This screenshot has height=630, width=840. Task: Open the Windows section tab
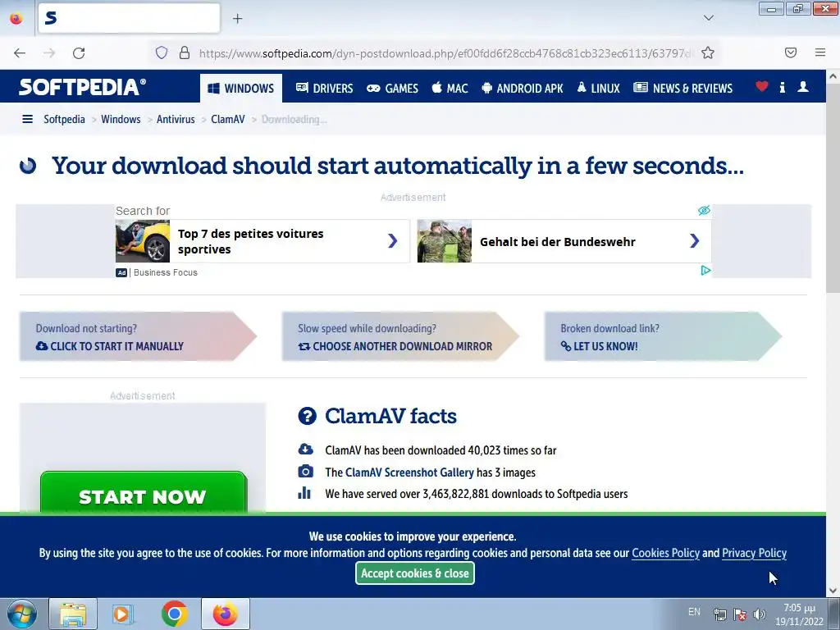tap(241, 89)
